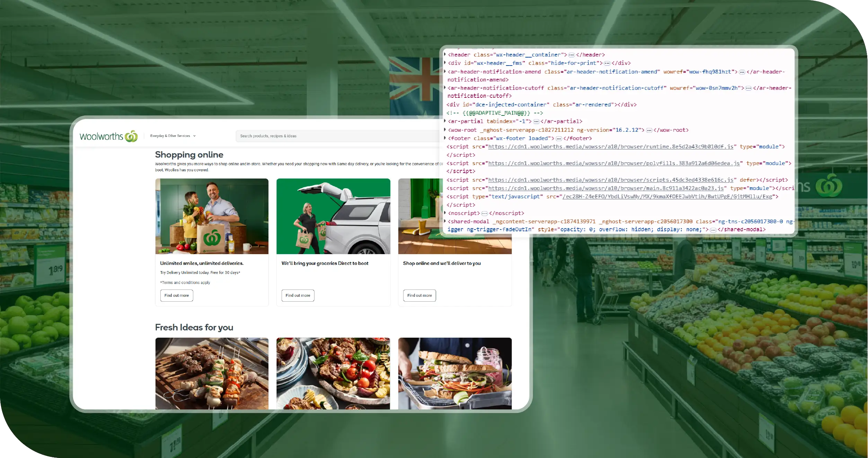
Task: Expand the wx-header__fms div node
Action: [445, 63]
